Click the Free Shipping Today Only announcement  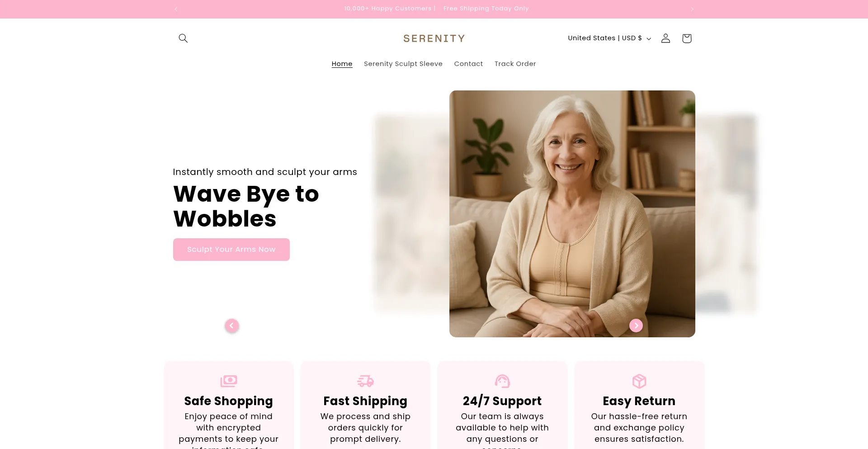click(486, 9)
